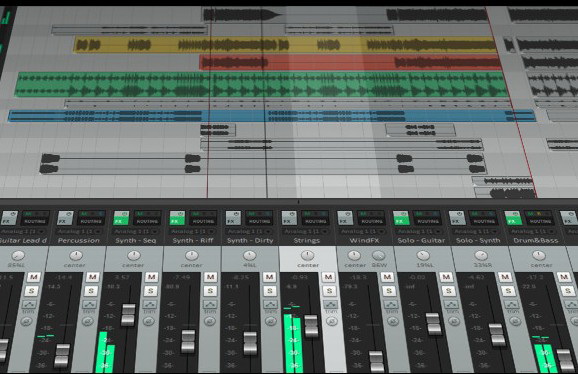The width and height of the screenshot is (578, 374).
Task: Select the yellow audio clip in arrangement
Action: (x=285, y=45)
